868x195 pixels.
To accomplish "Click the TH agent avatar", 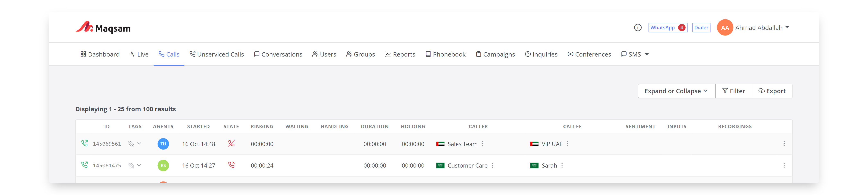I will pos(163,144).
